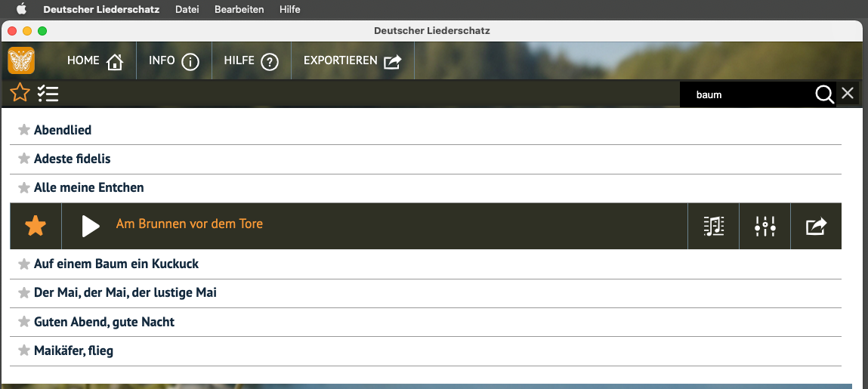Favorite Der Mai, der Mai song
Image resolution: width=868 pixels, height=389 pixels.
coord(24,293)
